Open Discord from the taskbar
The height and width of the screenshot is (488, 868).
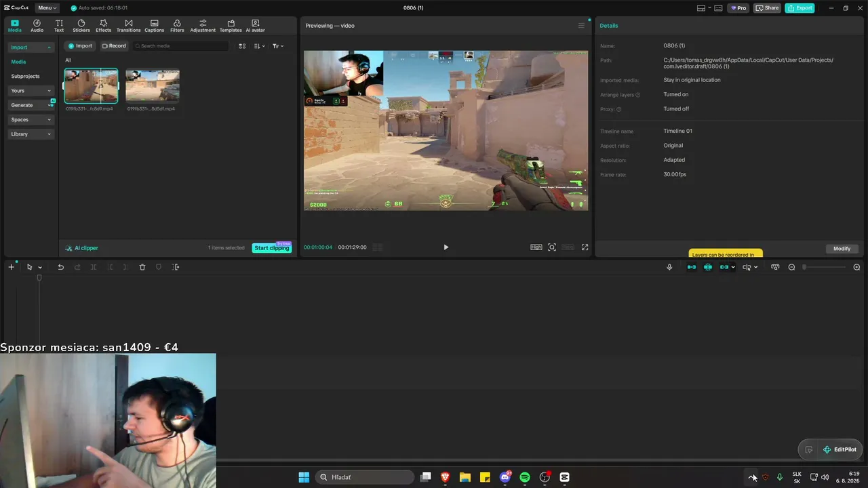pos(505,477)
